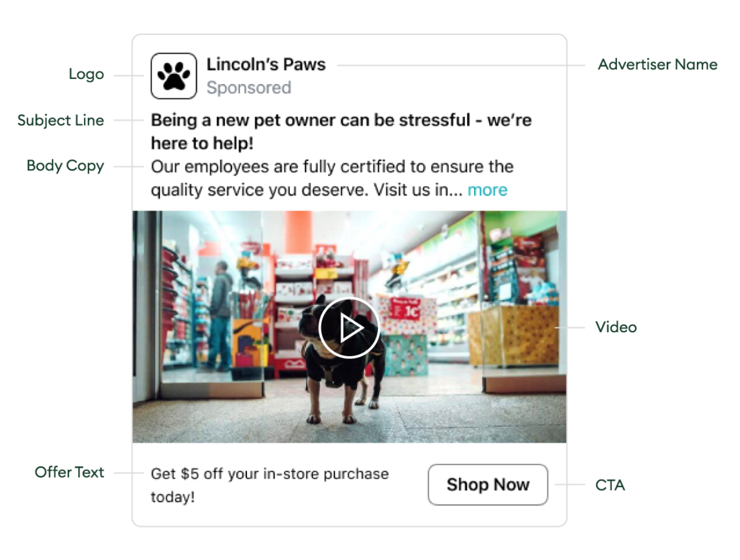Click the Body Copy annotation label
Viewport: 740px width, 560px height.
pyautogui.click(x=65, y=166)
